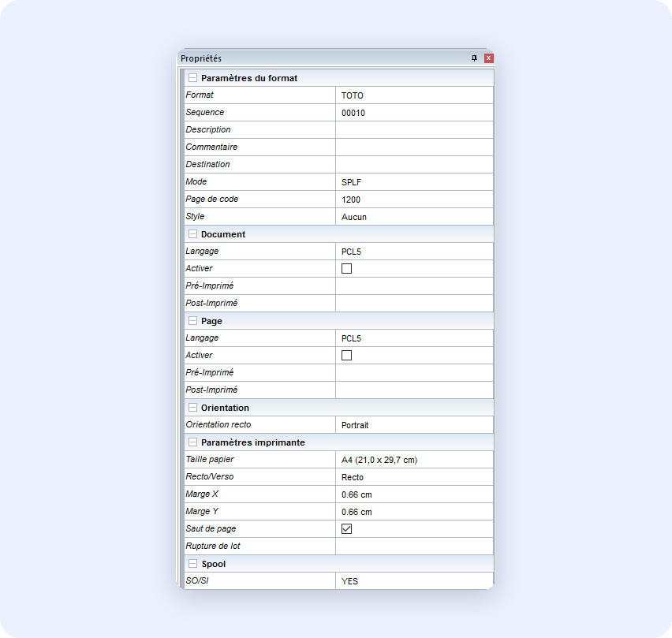Change Orientation recto value Portrait
Screen dimensions: 672x638
click(x=414, y=425)
